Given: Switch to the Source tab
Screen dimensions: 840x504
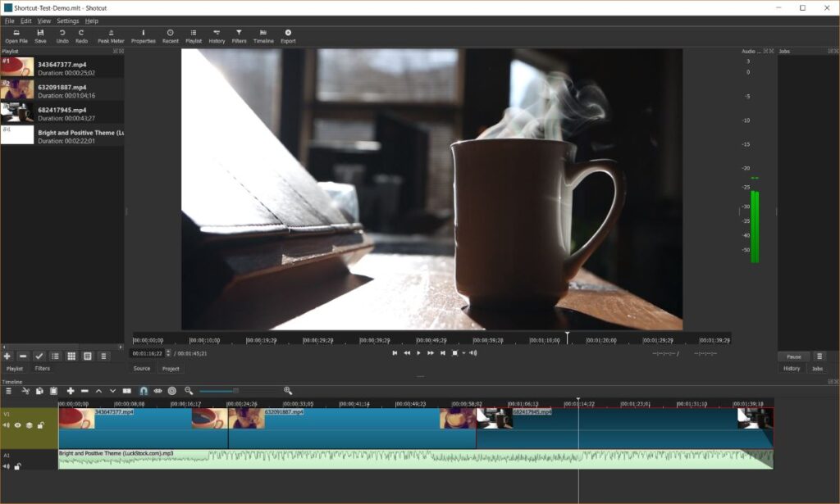Looking at the screenshot, I should [x=140, y=369].
